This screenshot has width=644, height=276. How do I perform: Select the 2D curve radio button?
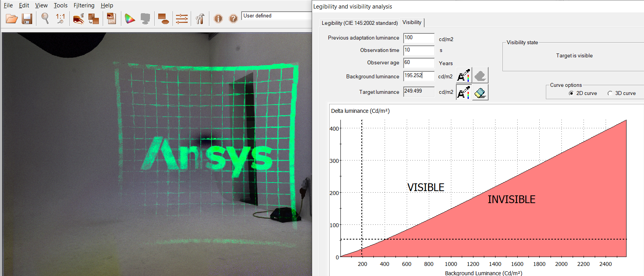tap(571, 93)
